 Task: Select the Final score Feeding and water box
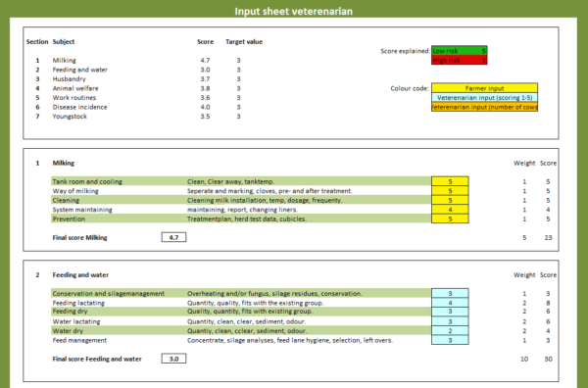click(173, 359)
